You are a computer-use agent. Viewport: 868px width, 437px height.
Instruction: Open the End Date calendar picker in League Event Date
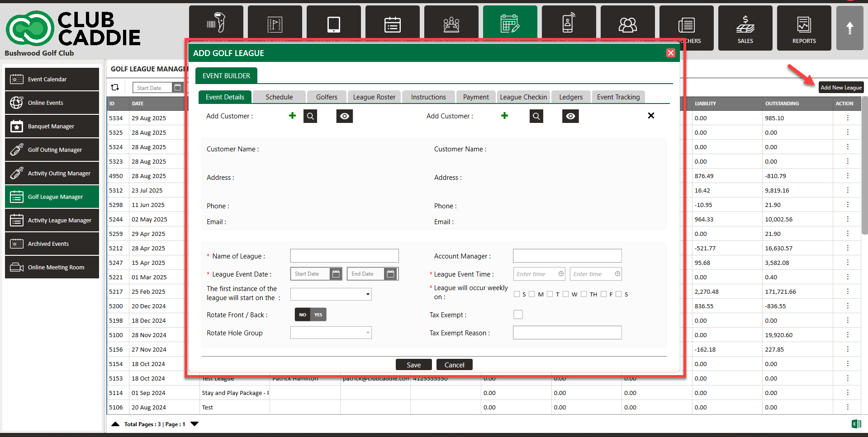(390, 274)
